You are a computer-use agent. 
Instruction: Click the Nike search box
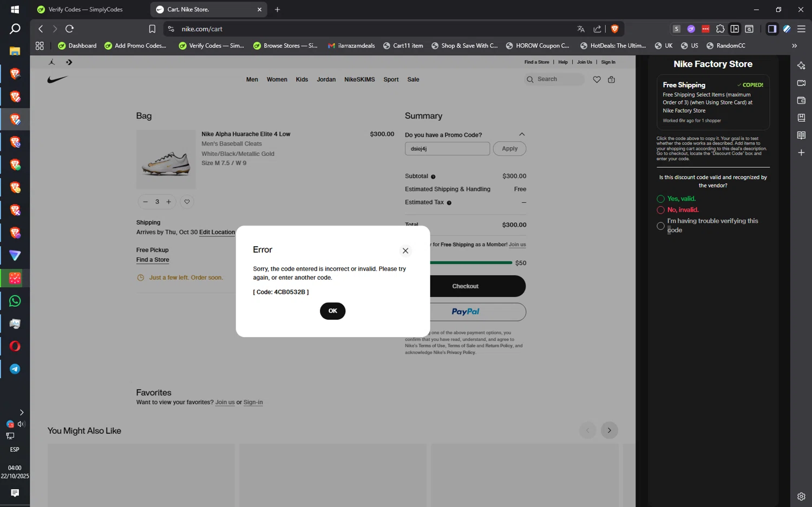[x=554, y=80]
